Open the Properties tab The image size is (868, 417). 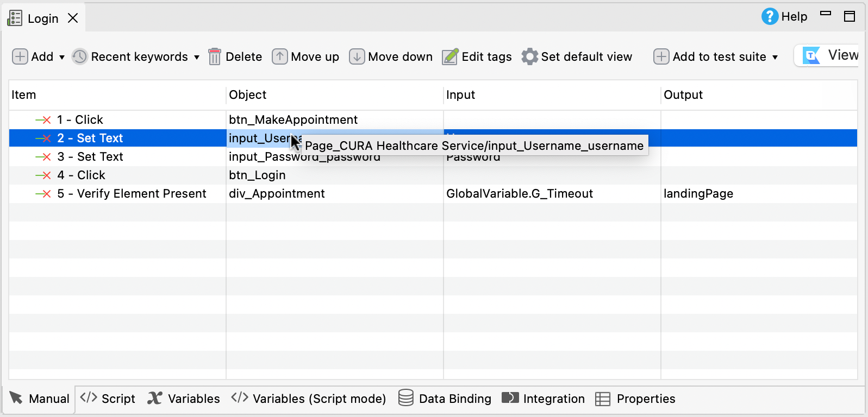pos(635,399)
